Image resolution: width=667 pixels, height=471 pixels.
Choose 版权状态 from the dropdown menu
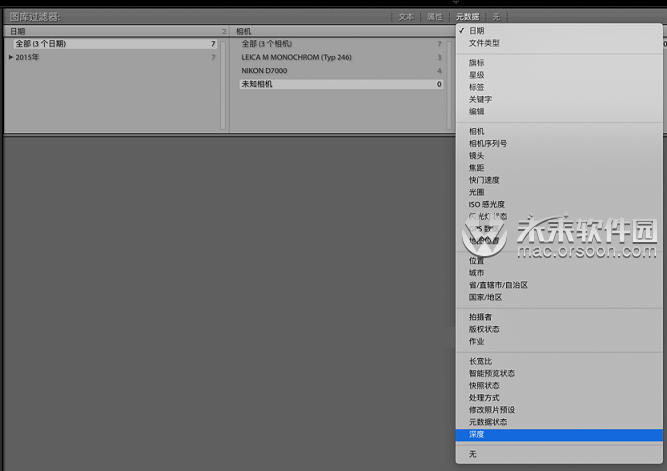point(559,329)
